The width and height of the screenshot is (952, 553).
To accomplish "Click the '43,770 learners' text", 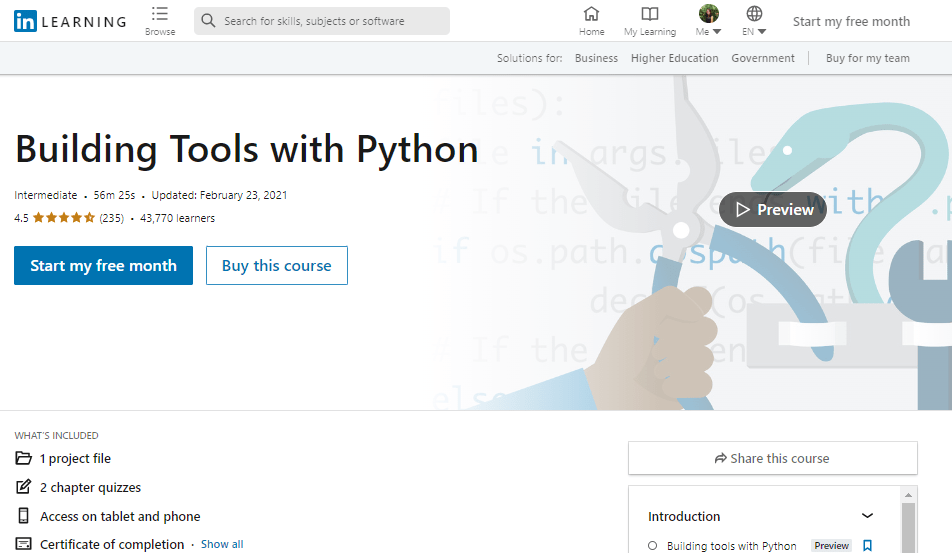I will pyautogui.click(x=177, y=218).
